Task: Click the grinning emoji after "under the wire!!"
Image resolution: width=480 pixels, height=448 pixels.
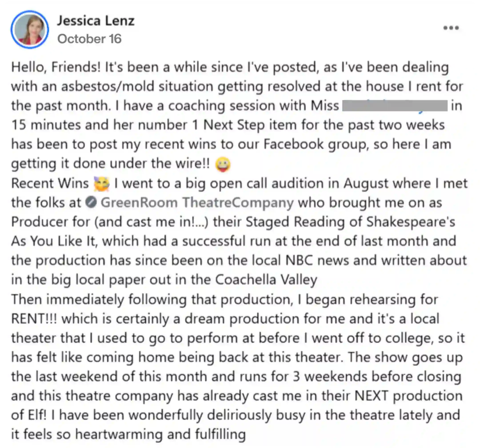Action: pos(222,164)
